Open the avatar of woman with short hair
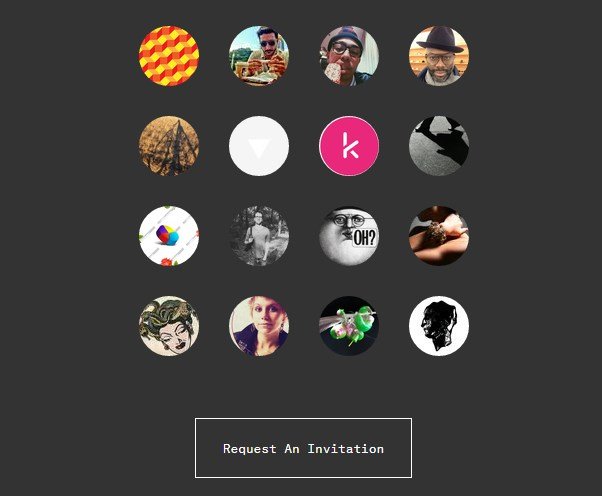The height and width of the screenshot is (496, 602). pos(259,326)
